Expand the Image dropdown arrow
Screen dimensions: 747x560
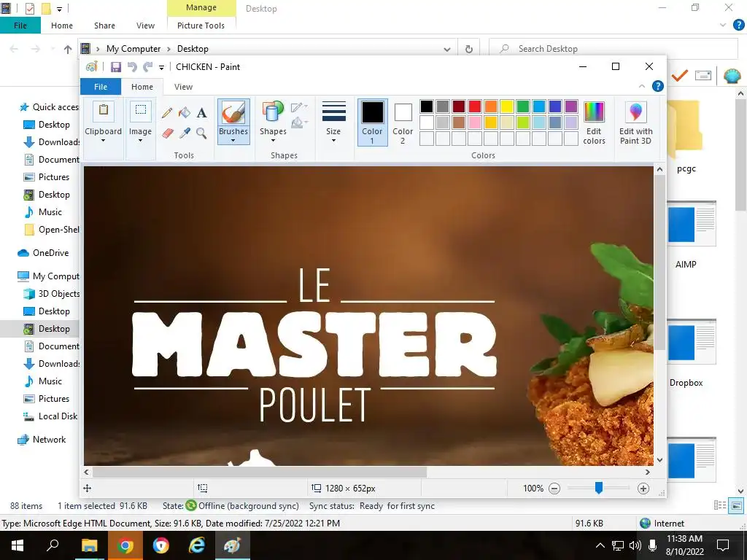(141, 141)
